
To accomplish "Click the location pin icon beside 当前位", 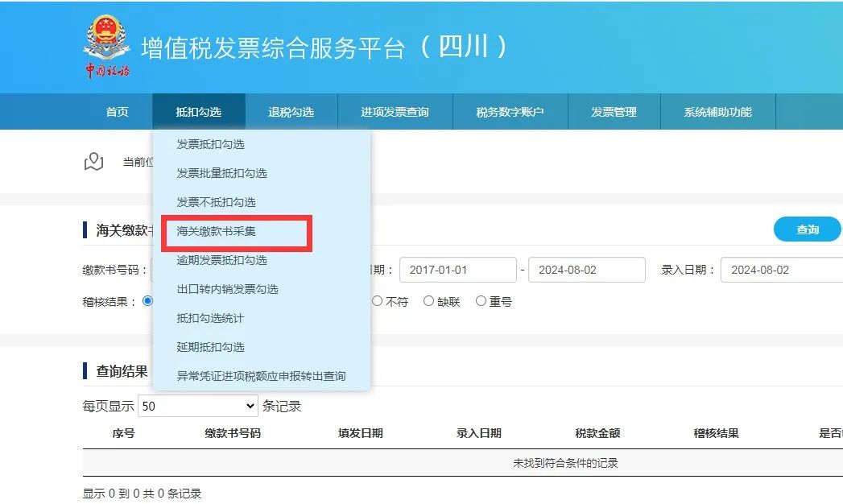I will pos(93,161).
